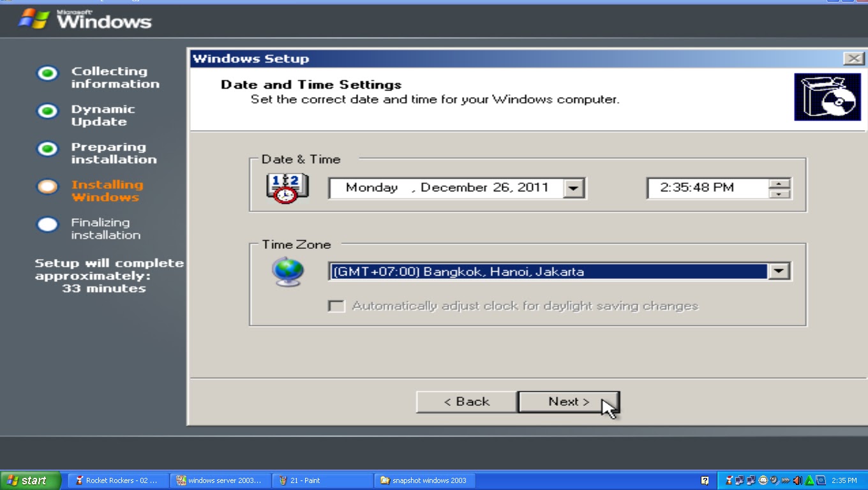Viewport: 868px width, 490px height.
Task: Close the Windows Setup dialog
Action: [x=853, y=59]
